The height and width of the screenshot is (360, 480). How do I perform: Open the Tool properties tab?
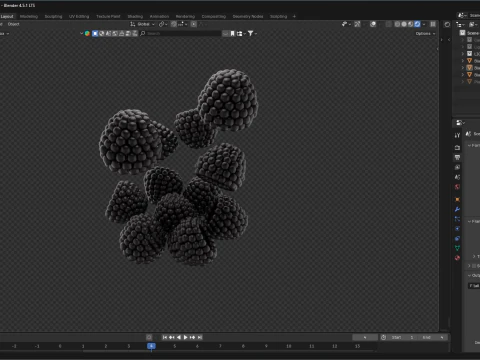pyautogui.click(x=457, y=135)
